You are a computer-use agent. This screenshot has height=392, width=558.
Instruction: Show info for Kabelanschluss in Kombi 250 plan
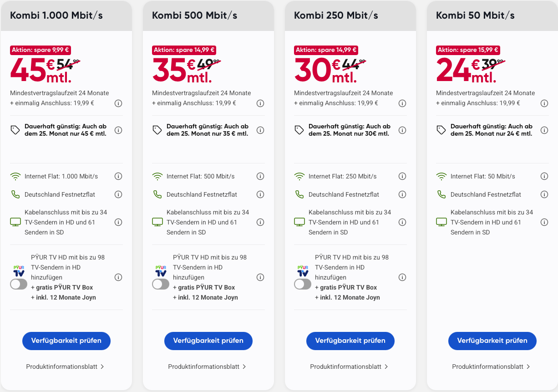(402, 222)
